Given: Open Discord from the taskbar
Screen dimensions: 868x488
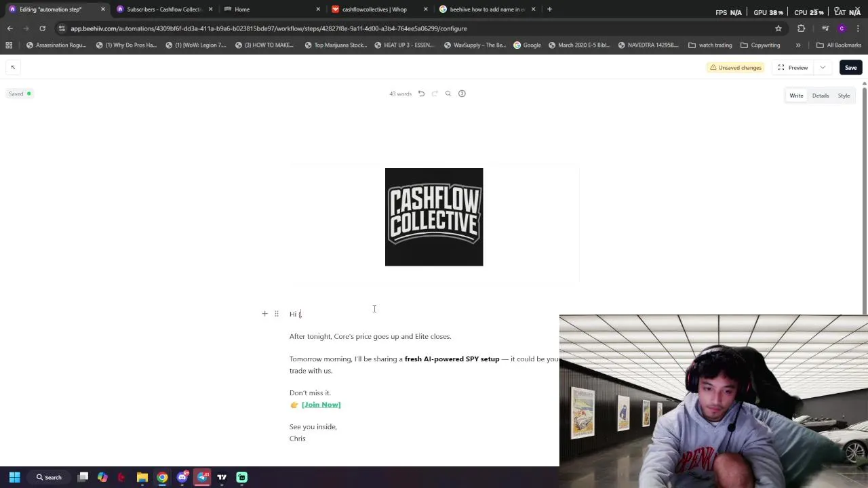Looking at the screenshot, I should pyautogui.click(x=182, y=477).
